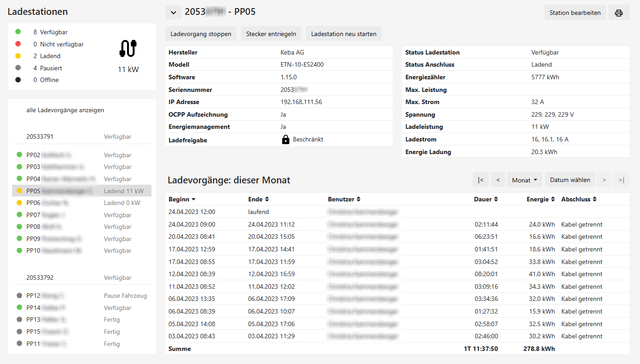Click the model value ETN-10-ES2400
The image size is (640, 364).
[x=302, y=64]
